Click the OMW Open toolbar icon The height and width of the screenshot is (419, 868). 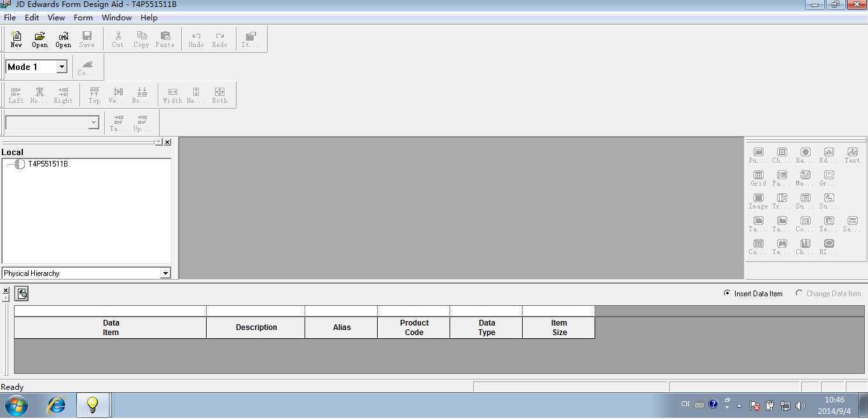pos(63,39)
